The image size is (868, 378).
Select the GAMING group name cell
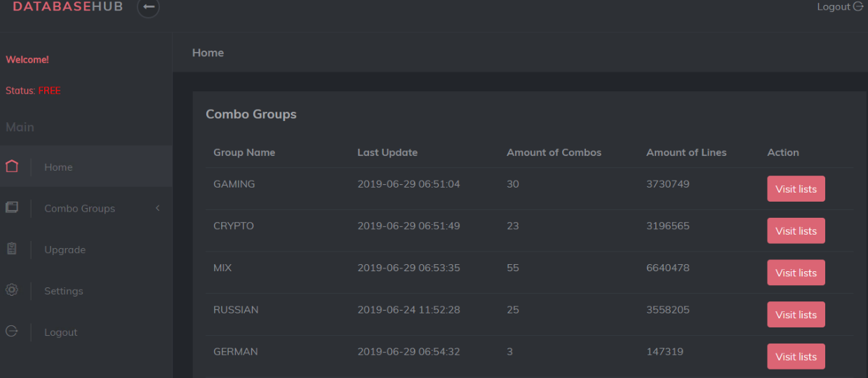[x=234, y=184]
